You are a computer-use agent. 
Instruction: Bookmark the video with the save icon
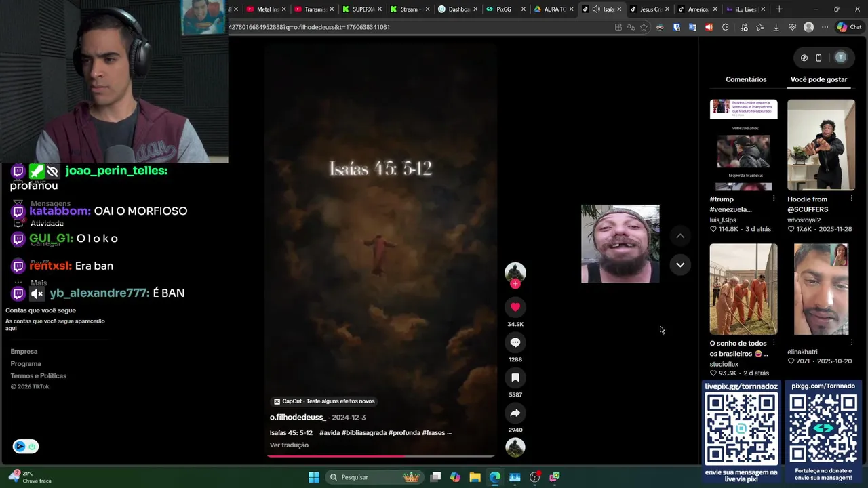point(515,378)
